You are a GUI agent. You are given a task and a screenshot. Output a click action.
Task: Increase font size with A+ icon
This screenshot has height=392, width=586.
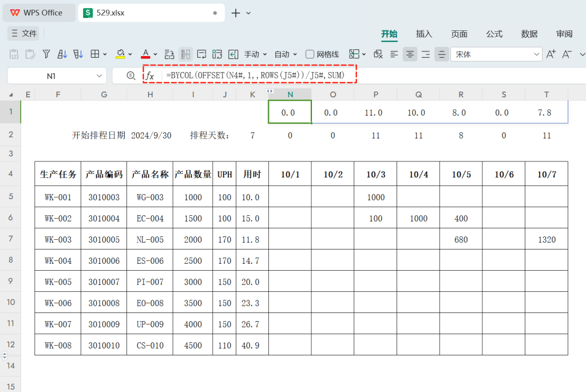tap(551, 54)
